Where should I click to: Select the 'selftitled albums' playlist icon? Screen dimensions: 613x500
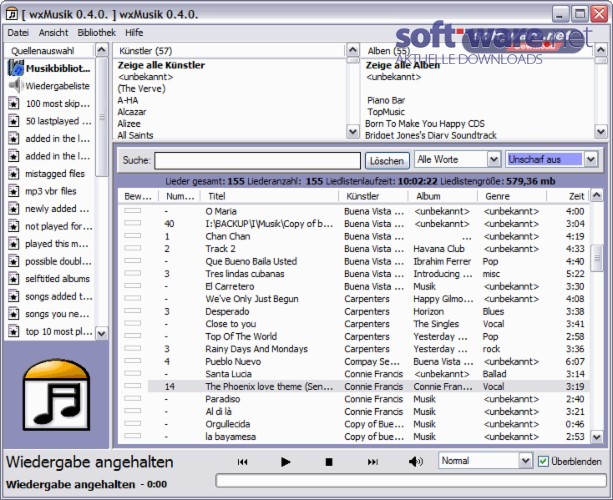(14, 279)
